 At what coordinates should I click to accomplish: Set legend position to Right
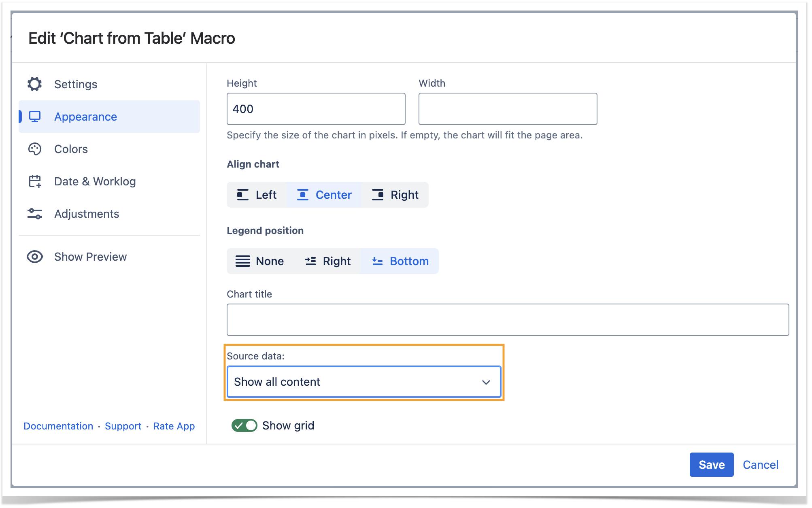328,261
